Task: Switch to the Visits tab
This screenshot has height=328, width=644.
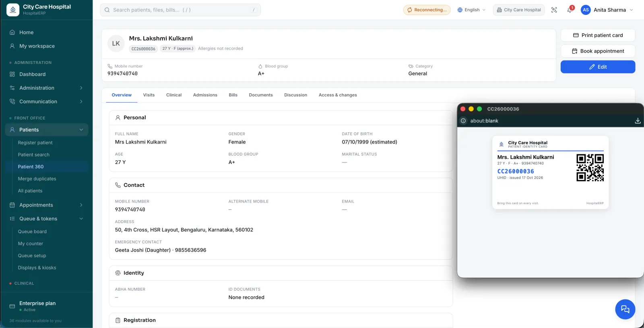Action: (x=149, y=95)
